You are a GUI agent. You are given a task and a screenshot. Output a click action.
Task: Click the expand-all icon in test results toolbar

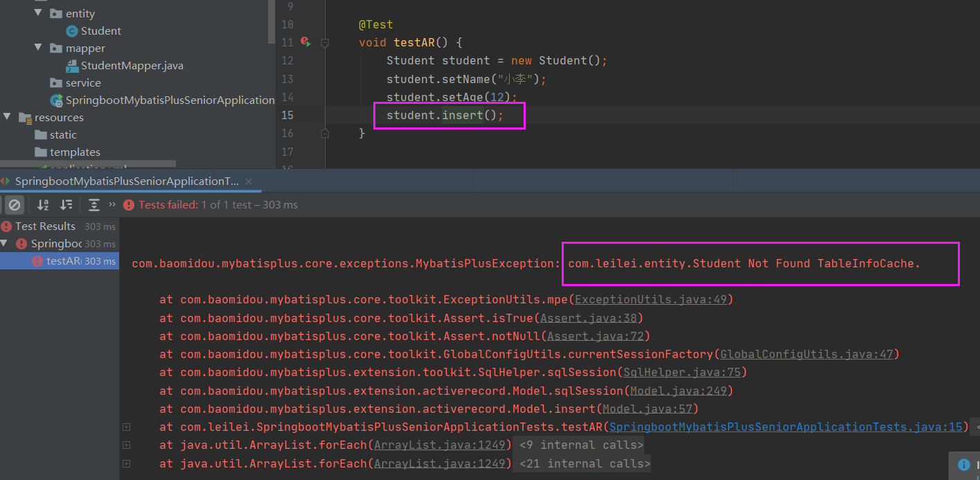(93, 204)
